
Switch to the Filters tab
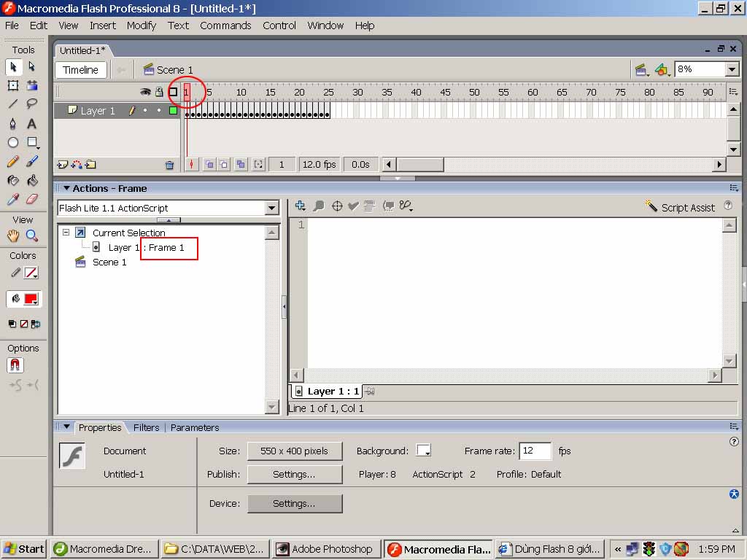click(x=146, y=427)
